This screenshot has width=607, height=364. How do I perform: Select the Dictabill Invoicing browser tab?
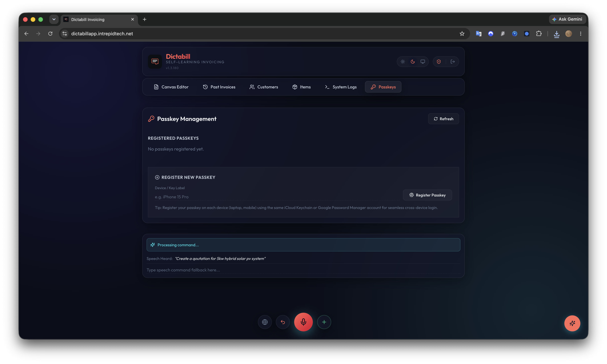click(x=99, y=19)
